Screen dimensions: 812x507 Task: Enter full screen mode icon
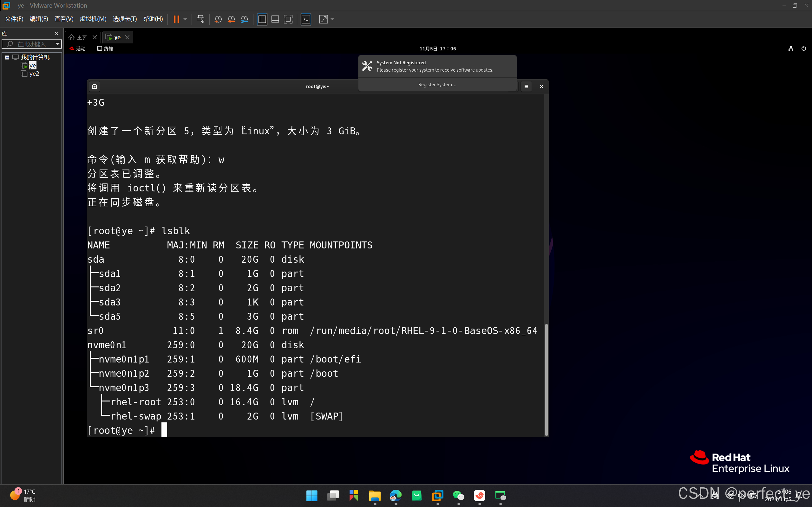click(288, 19)
